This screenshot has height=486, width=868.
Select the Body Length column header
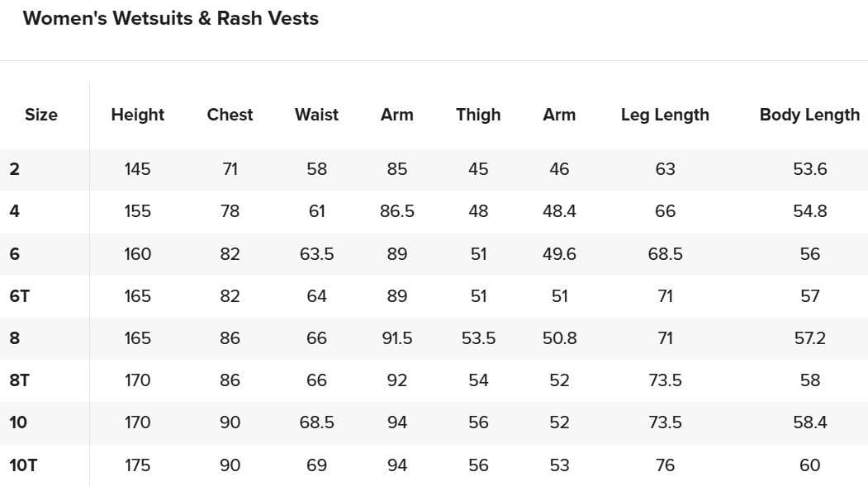click(809, 115)
